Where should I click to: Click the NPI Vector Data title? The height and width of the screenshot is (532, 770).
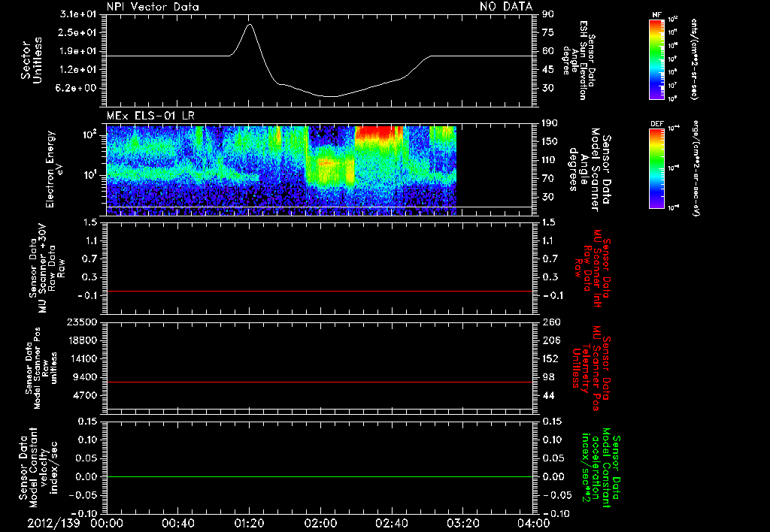pyautogui.click(x=153, y=7)
